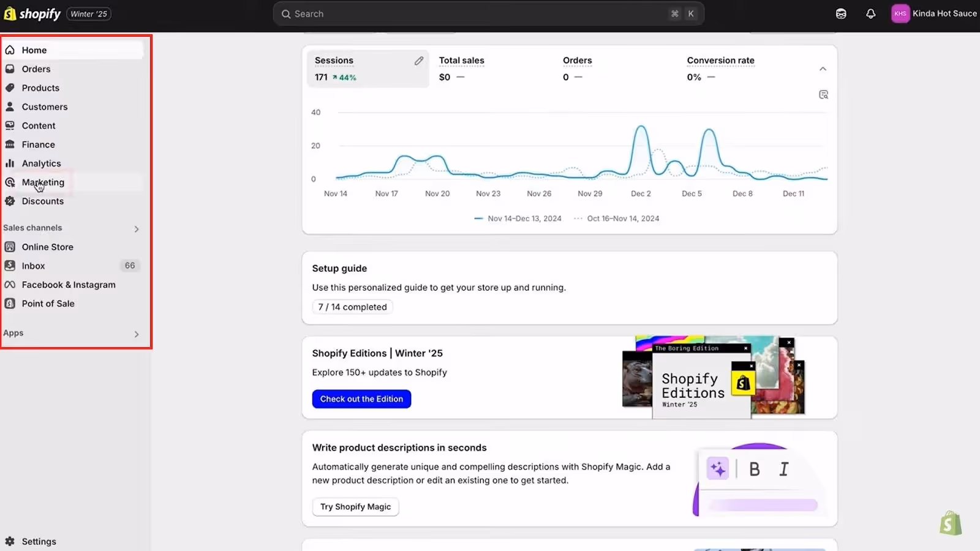980x551 pixels.
Task: Click the Search input field
Action: tap(488, 13)
